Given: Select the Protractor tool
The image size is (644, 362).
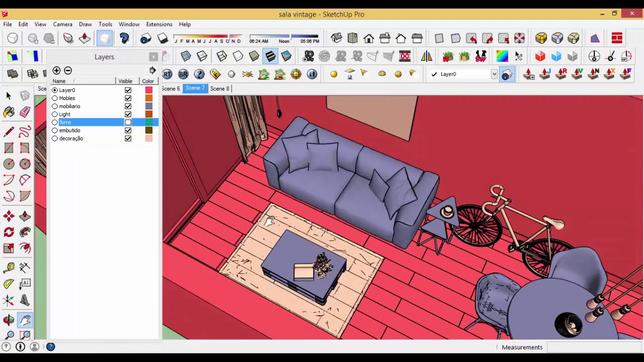Looking at the screenshot, I should 9,284.
